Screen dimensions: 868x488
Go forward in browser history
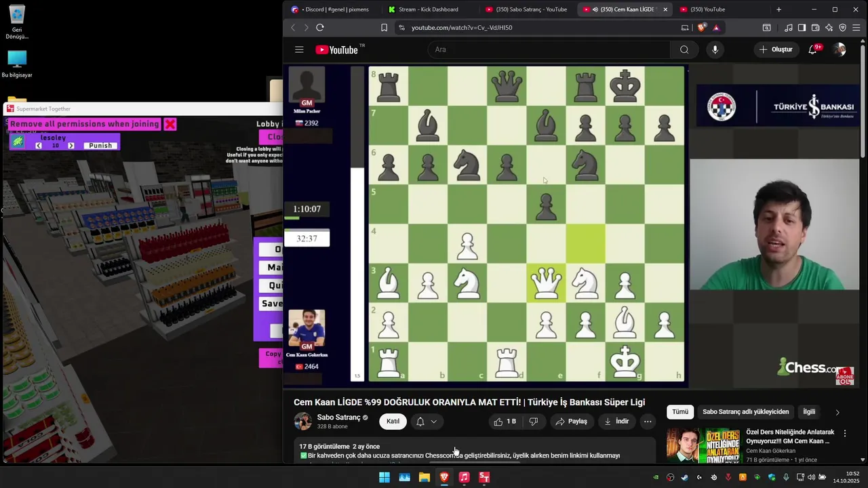306,28
